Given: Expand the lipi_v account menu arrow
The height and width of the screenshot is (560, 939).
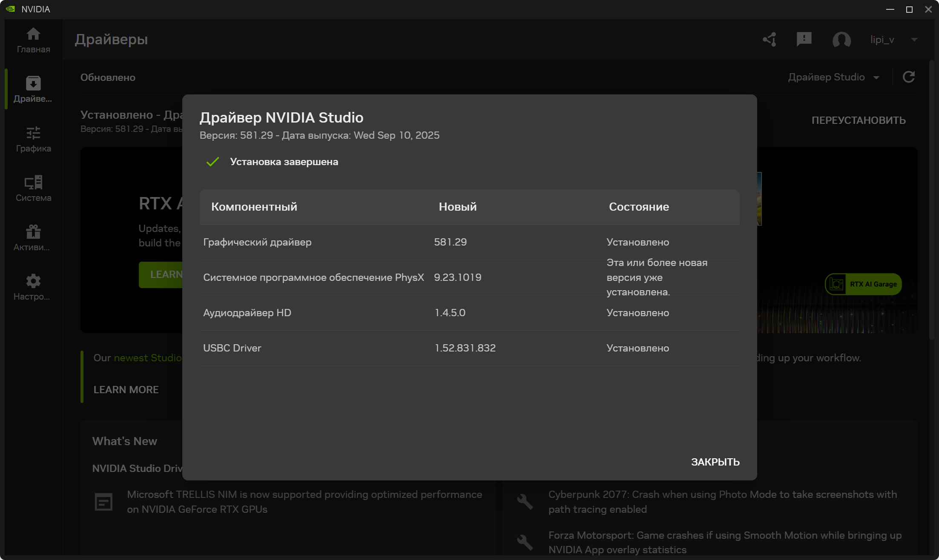Looking at the screenshot, I should [914, 40].
